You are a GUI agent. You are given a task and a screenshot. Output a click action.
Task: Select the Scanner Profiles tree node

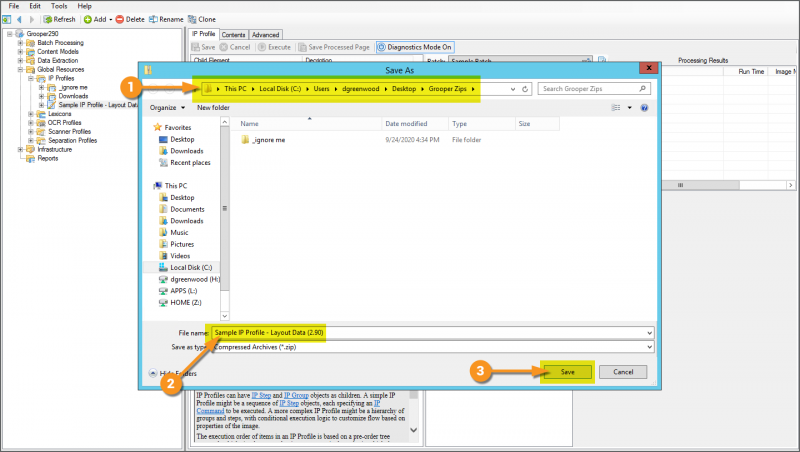pos(69,132)
